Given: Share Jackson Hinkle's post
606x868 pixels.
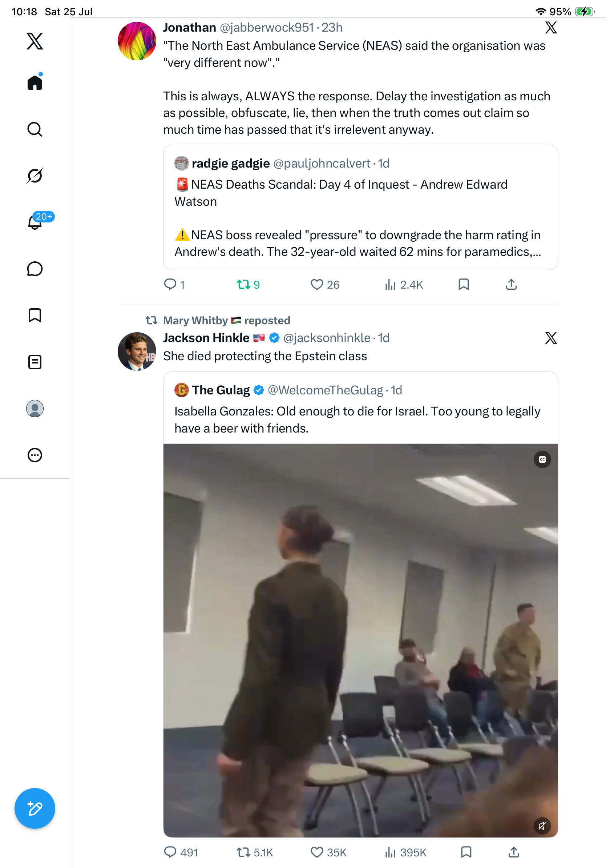Looking at the screenshot, I should [514, 852].
